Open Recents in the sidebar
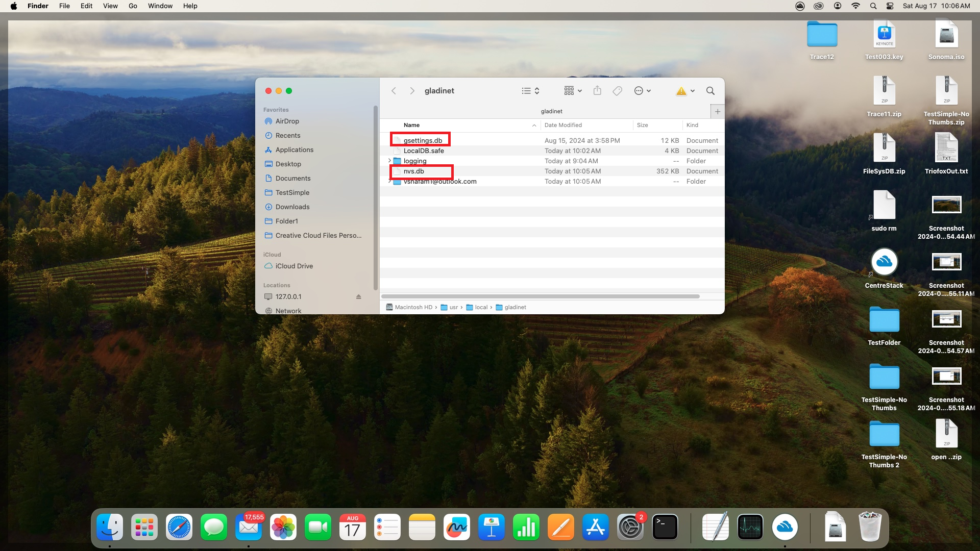Image resolution: width=980 pixels, height=551 pixels. pos(288,135)
